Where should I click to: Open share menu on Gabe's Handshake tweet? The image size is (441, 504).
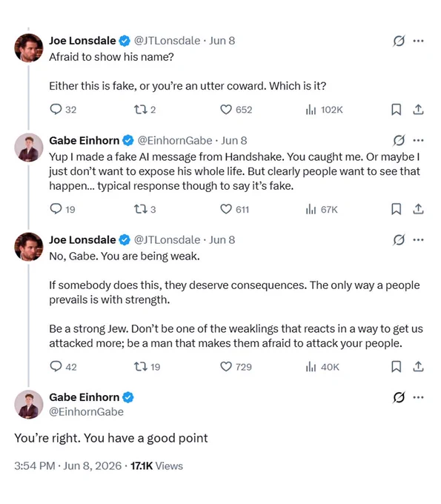pyautogui.click(x=418, y=209)
